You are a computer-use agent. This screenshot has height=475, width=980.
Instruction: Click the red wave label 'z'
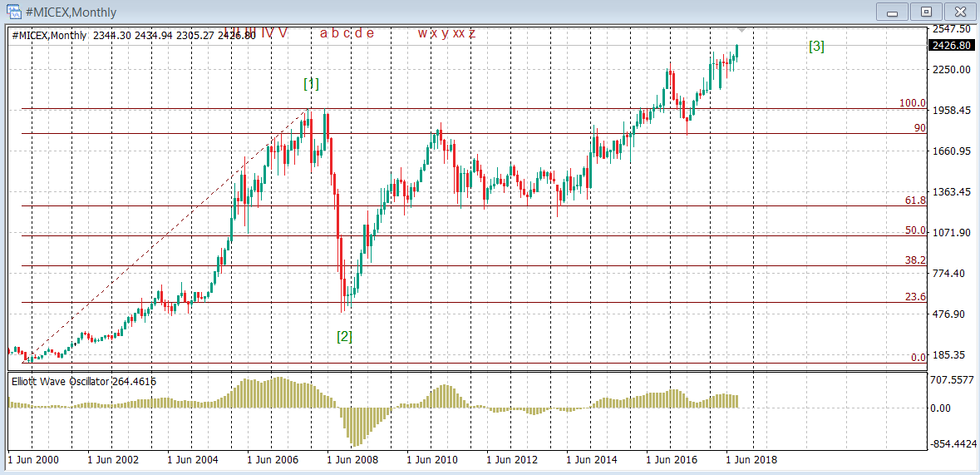472,34
